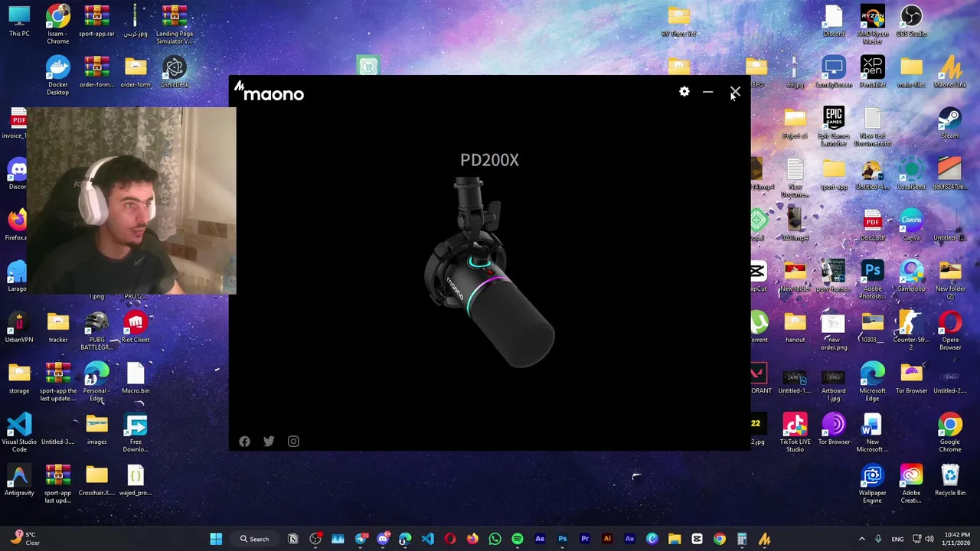
Task: Switch to Discord in the taskbar
Action: click(383, 540)
